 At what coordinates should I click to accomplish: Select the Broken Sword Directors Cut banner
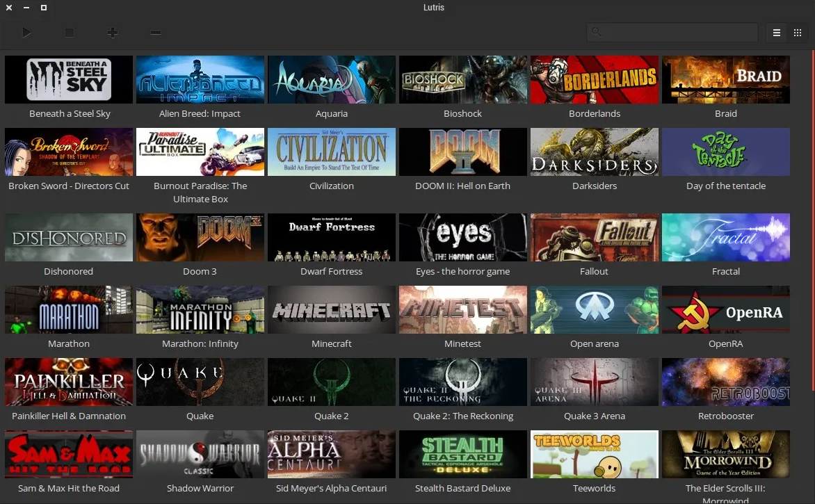[x=69, y=152]
